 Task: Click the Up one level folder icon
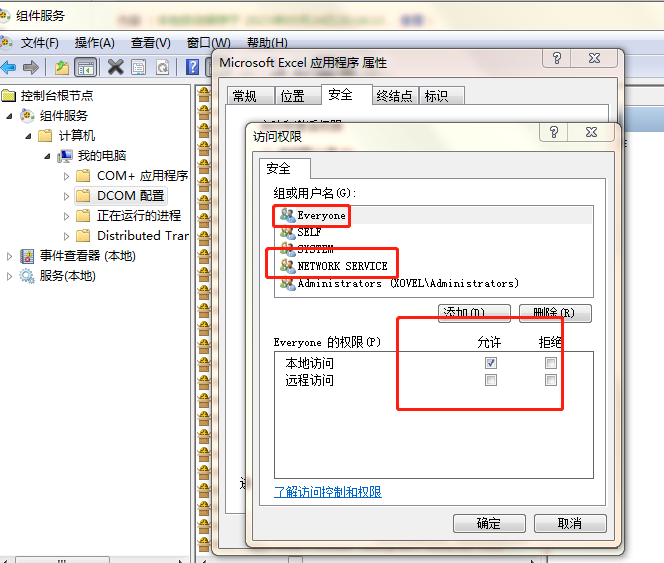click(x=62, y=67)
